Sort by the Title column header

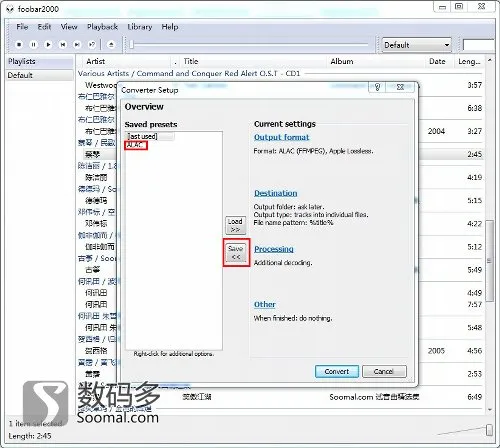tap(253, 61)
